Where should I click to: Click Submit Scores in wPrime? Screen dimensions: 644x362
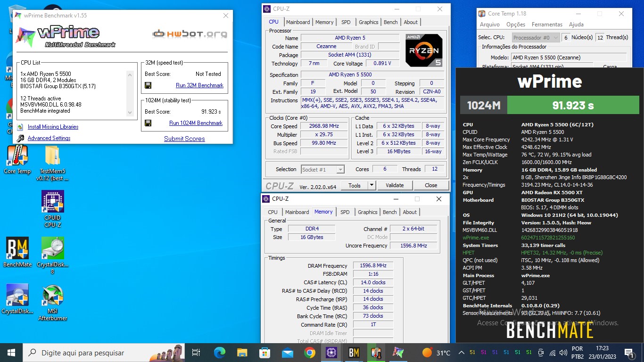pos(184,139)
